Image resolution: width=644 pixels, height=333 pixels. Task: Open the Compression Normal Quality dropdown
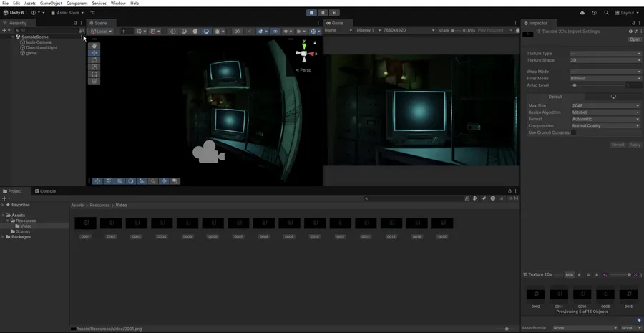pos(606,126)
